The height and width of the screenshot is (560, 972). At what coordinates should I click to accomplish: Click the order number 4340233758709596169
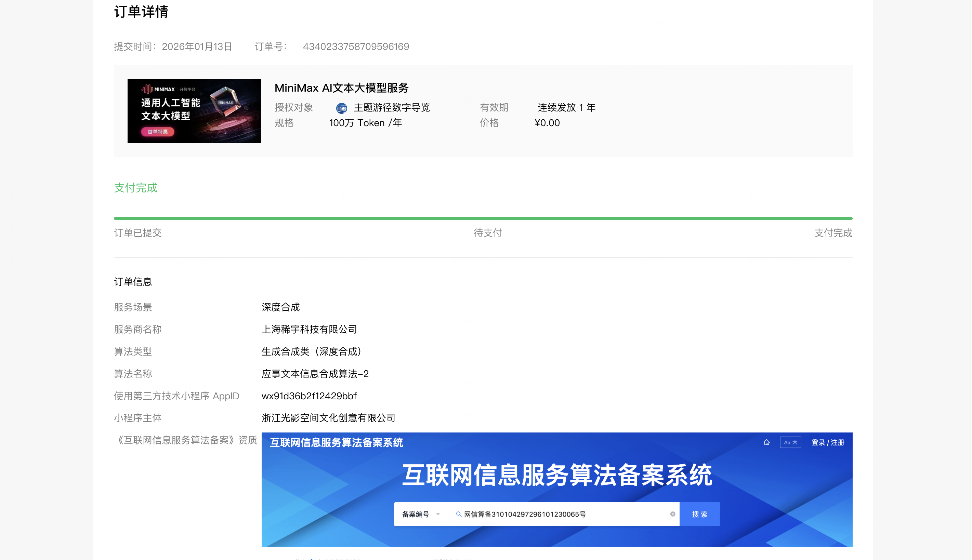(x=355, y=46)
